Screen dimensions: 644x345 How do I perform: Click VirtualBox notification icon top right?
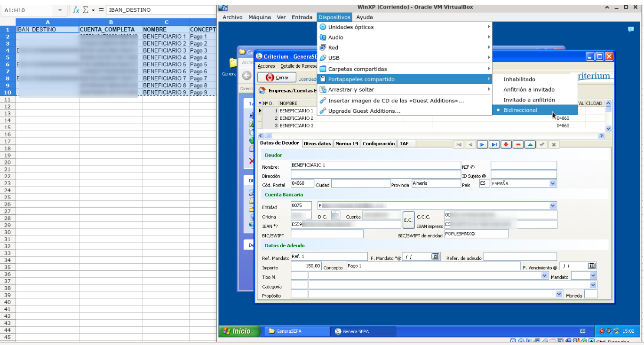(631, 29)
